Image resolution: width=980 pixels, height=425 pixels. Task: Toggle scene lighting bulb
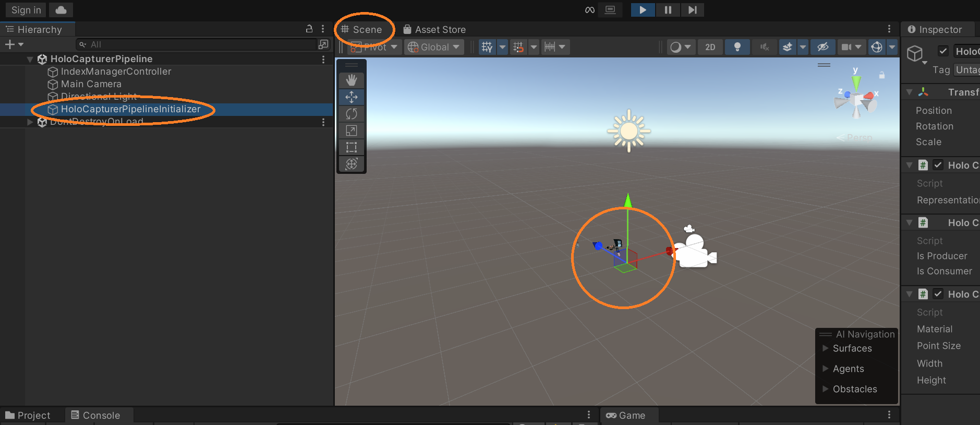tap(737, 47)
